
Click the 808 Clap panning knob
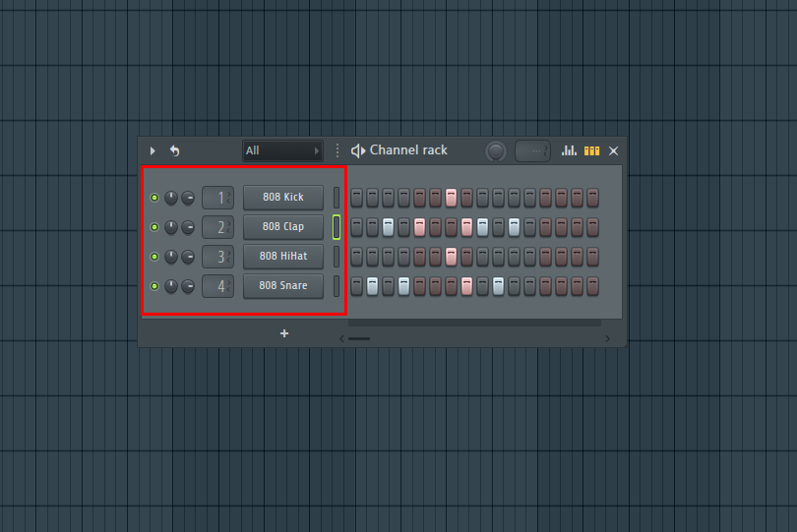[x=171, y=227]
